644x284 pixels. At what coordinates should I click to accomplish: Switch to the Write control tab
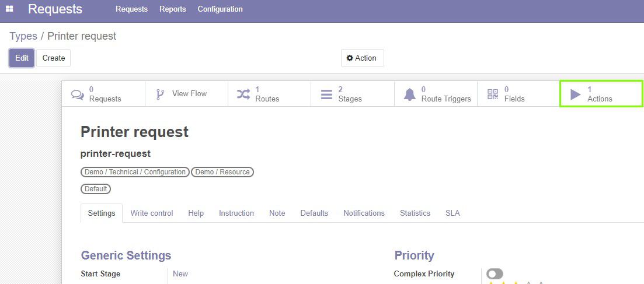point(152,213)
